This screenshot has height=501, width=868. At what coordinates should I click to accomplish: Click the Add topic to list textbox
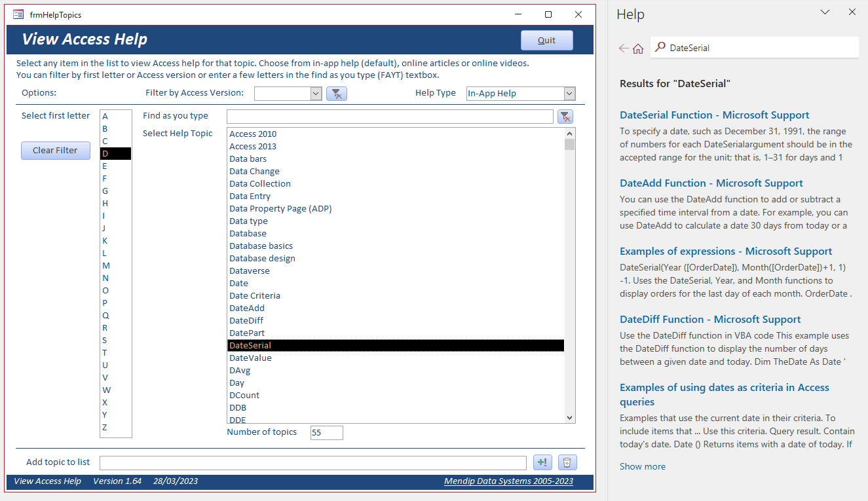point(313,463)
